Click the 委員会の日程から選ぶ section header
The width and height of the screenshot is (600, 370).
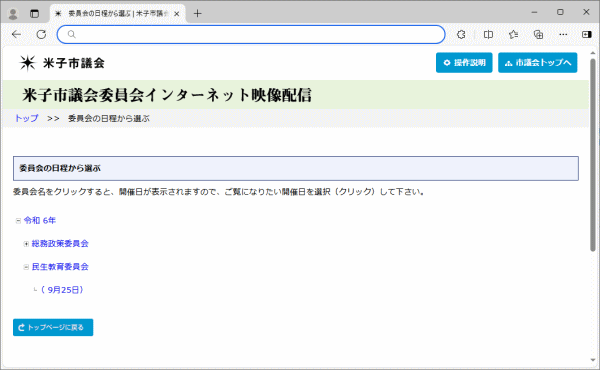coord(296,168)
